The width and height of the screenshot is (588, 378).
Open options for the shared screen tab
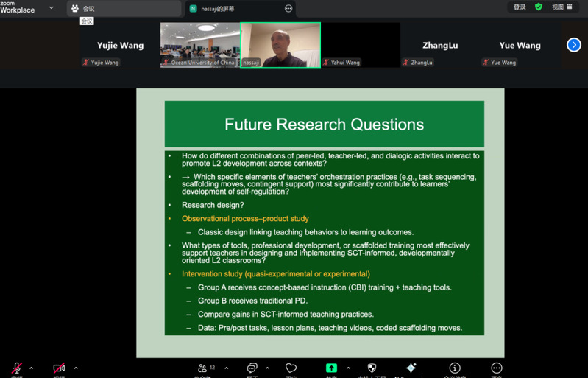(288, 9)
